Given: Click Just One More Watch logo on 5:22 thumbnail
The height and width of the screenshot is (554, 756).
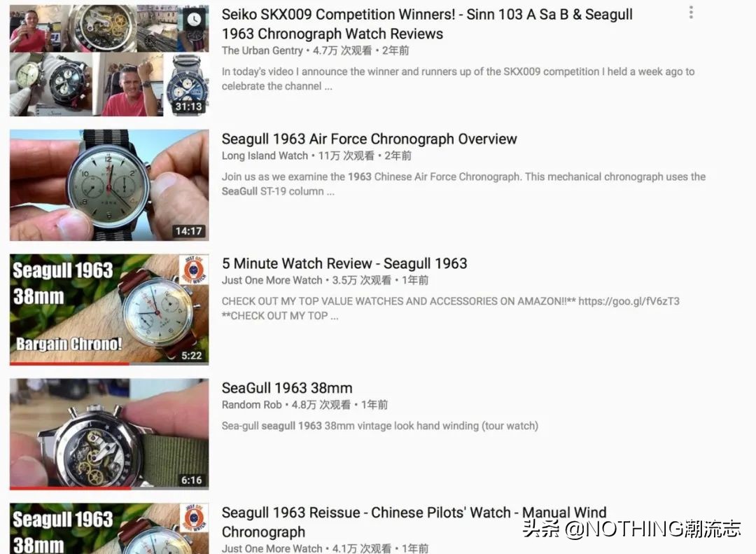Looking at the screenshot, I should coord(193,269).
